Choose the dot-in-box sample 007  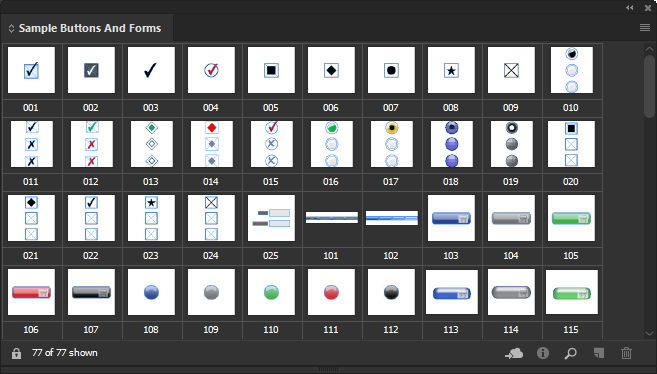391,70
